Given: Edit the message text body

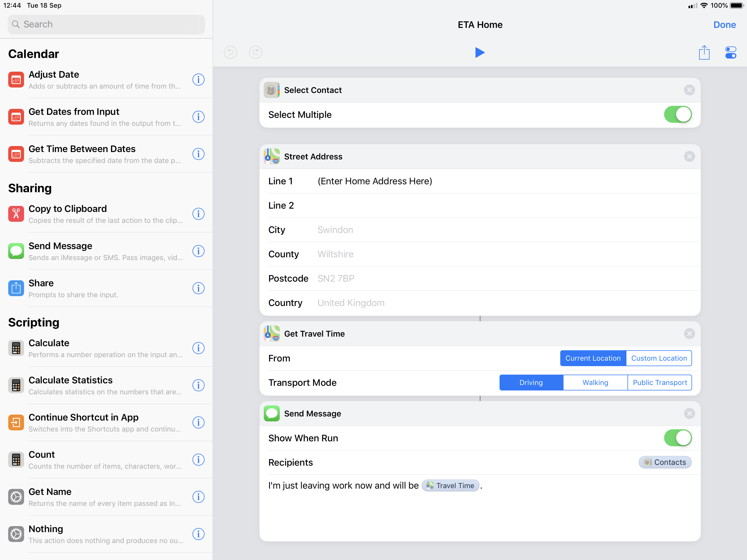Looking at the screenshot, I should pyautogui.click(x=480, y=508).
